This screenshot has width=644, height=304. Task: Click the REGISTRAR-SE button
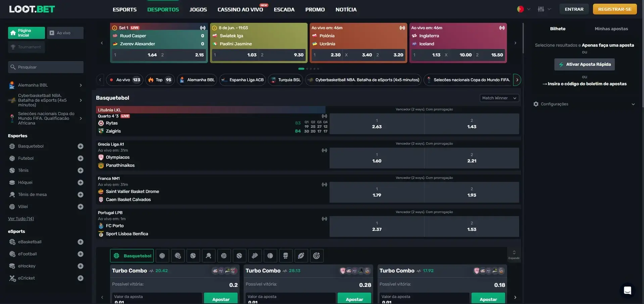coord(614,9)
